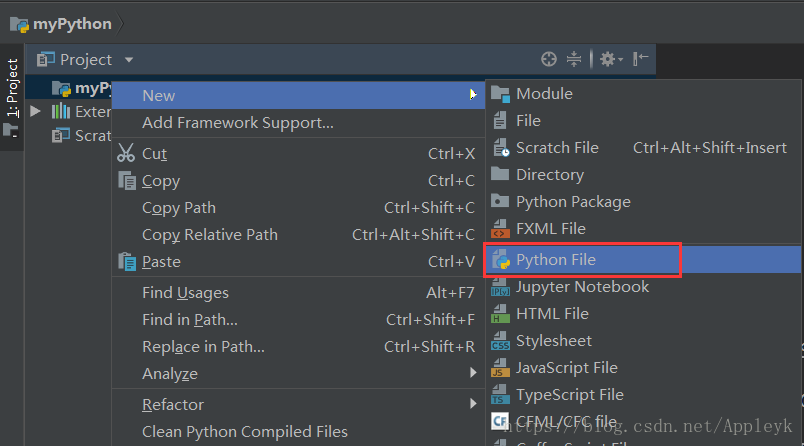This screenshot has height=446, width=804.
Task: Click the Directory folder icon
Action: (x=500, y=174)
